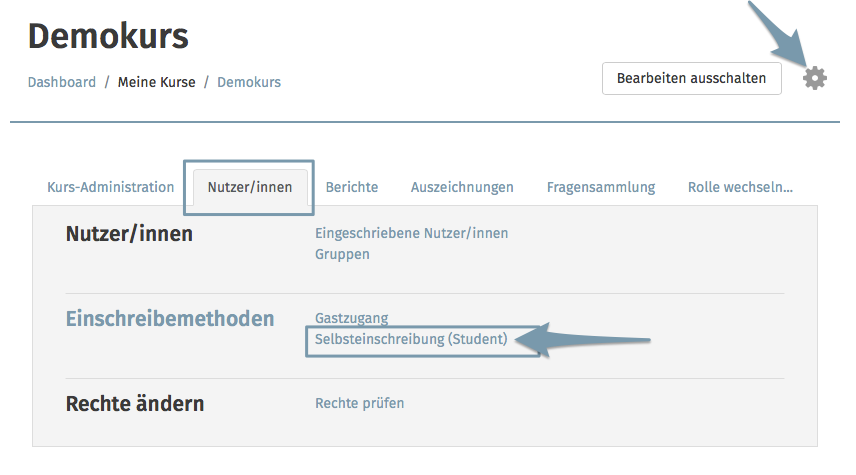Screen dimensions: 856x475
Task: Click the Einschreibemethoden heading link
Action: coord(170,318)
